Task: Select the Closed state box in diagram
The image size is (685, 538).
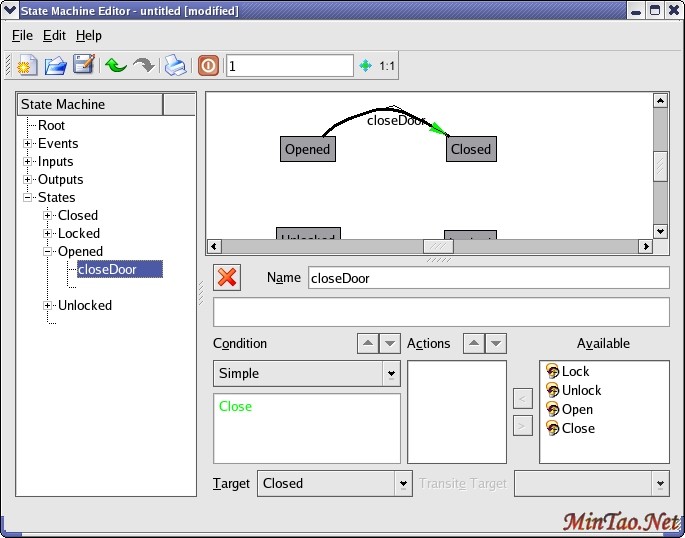Action: pyautogui.click(x=470, y=149)
